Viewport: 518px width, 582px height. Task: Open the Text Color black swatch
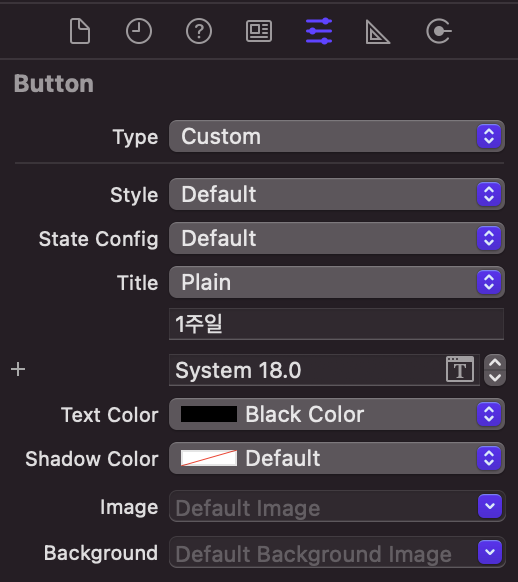click(x=209, y=414)
